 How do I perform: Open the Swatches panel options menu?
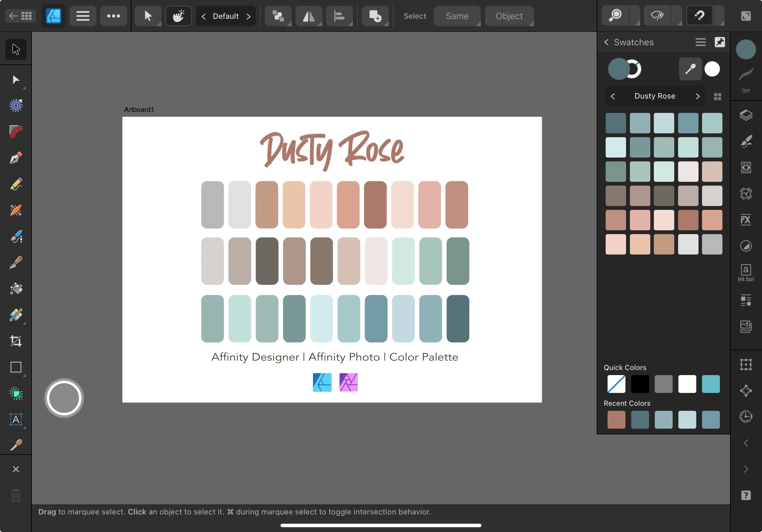(x=700, y=42)
